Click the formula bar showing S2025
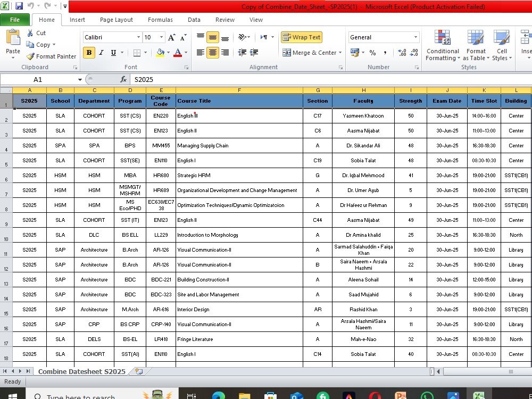This screenshot has width=532, height=399. pyautogui.click(x=331, y=79)
